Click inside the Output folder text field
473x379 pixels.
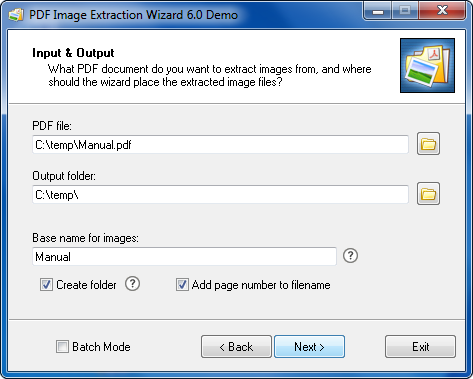220,194
